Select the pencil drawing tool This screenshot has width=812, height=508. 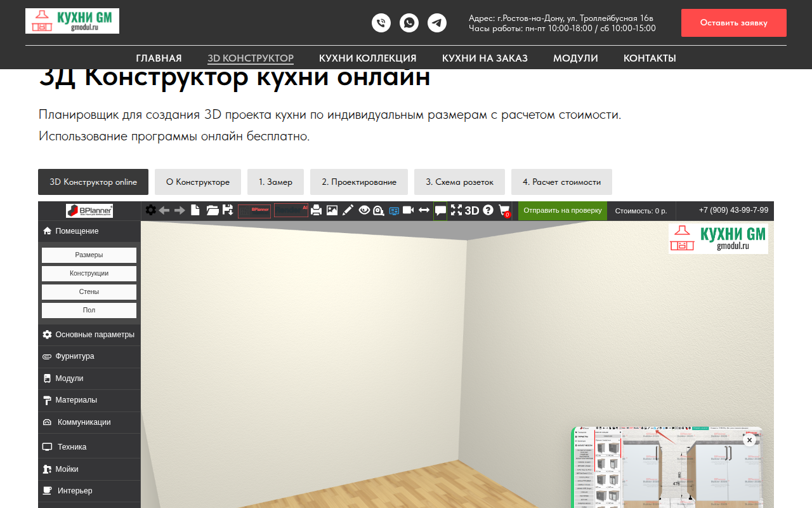tap(348, 210)
